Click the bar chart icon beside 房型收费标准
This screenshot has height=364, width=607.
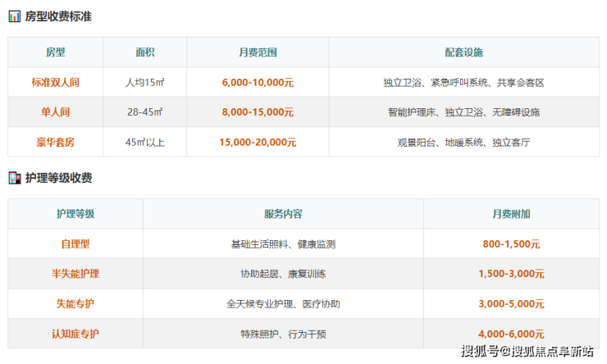click(x=15, y=16)
